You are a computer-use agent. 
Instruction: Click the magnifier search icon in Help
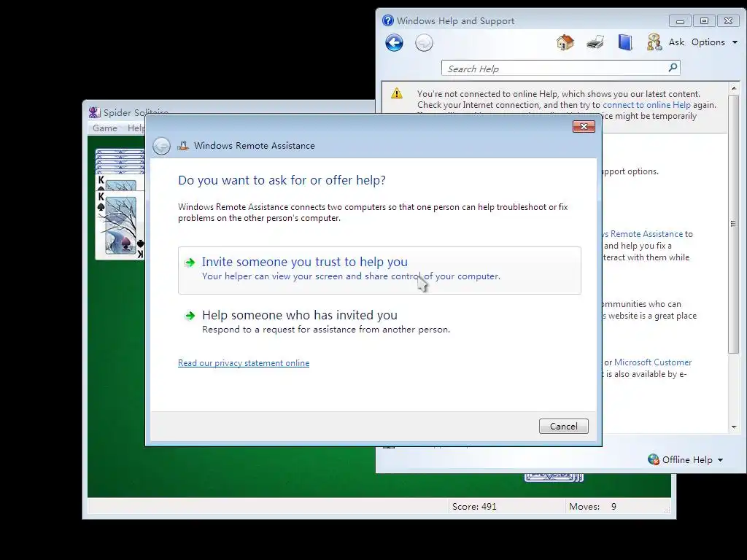click(673, 68)
